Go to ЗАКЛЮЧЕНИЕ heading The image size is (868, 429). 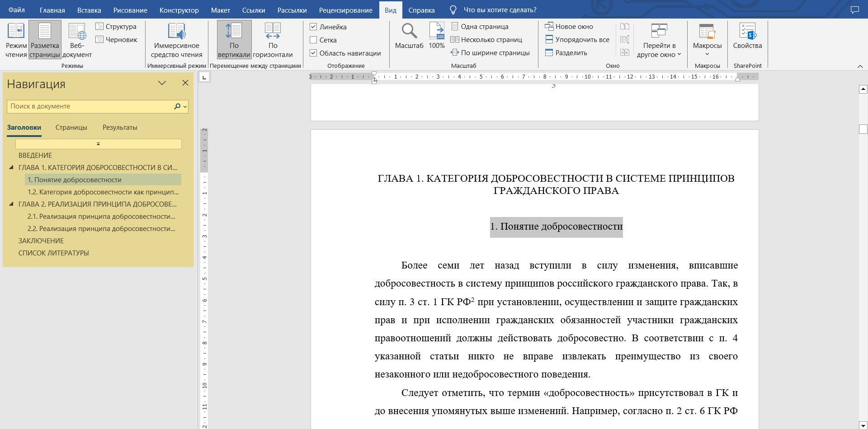coord(41,241)
